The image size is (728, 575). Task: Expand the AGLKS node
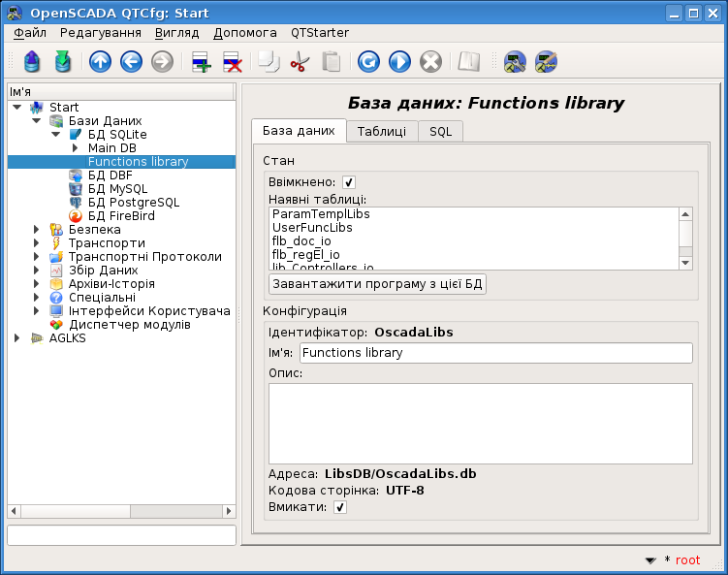click(17, 338)
